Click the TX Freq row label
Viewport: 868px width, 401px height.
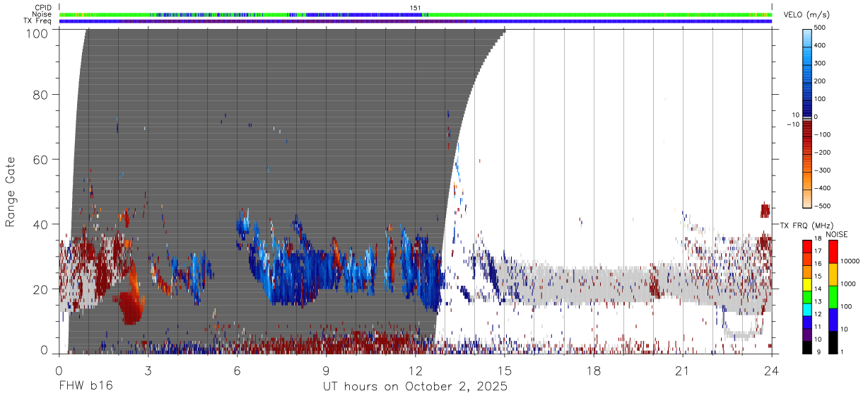[x=38, y=21]
